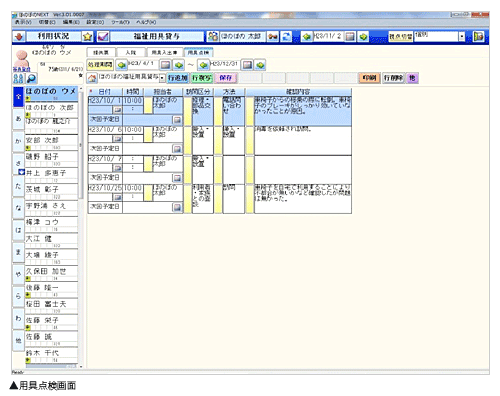
Task: Select the た kana index tab
Action: point(19,186)
